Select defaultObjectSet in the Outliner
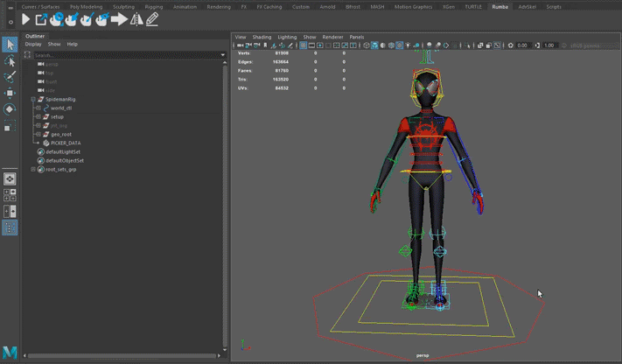Viewport: 622px width, 364px height. [x=65, y=160]
